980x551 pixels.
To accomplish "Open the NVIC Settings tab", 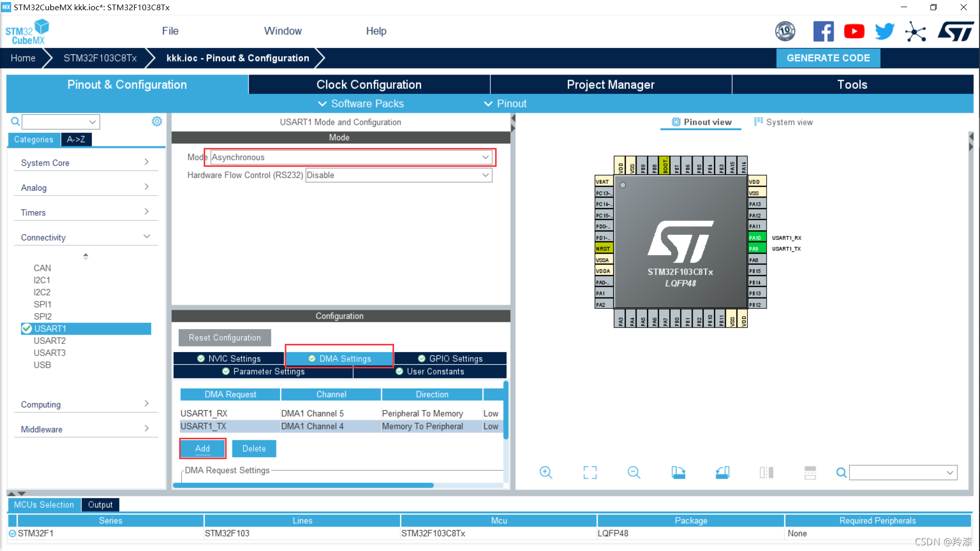I will 229,359.
